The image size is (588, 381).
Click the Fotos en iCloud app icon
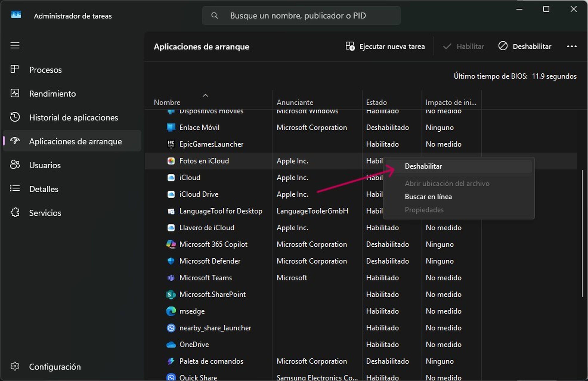(x=171, y=161)
